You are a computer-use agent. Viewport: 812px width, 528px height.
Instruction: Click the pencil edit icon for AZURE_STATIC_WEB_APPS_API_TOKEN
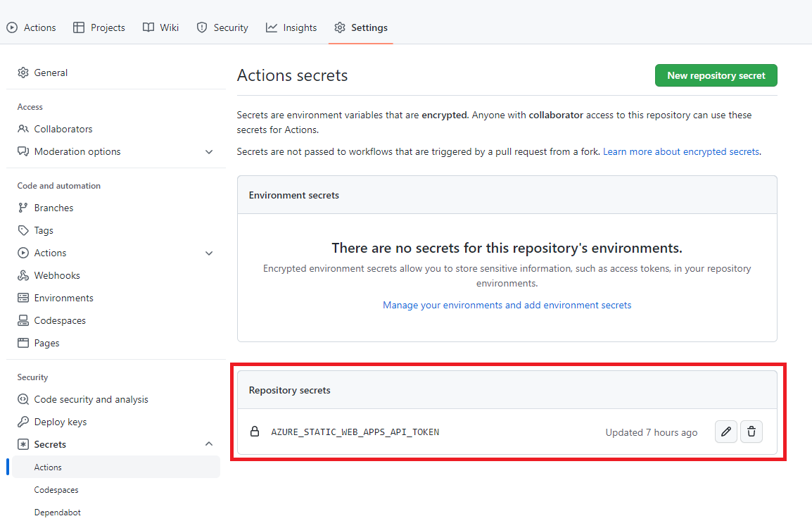click(x=726, y=432)
